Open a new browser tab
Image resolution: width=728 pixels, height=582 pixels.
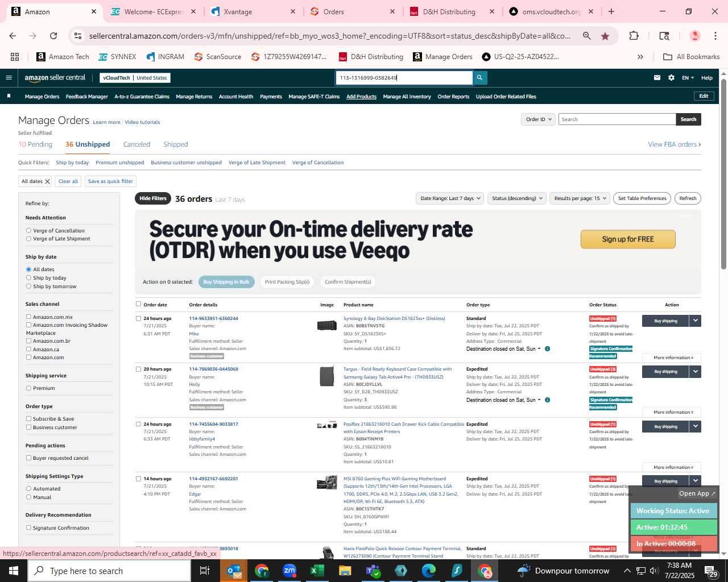tap(611, 11)
